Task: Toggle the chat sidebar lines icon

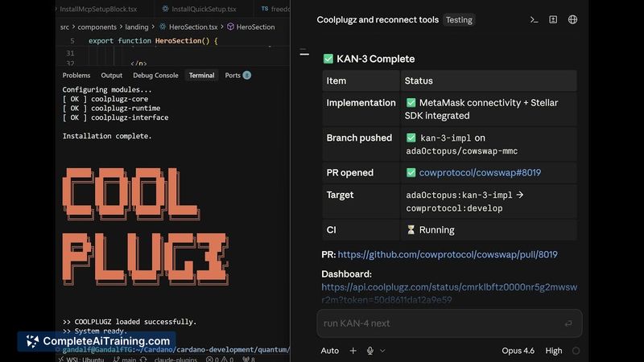Action: [x=304, y=52]
